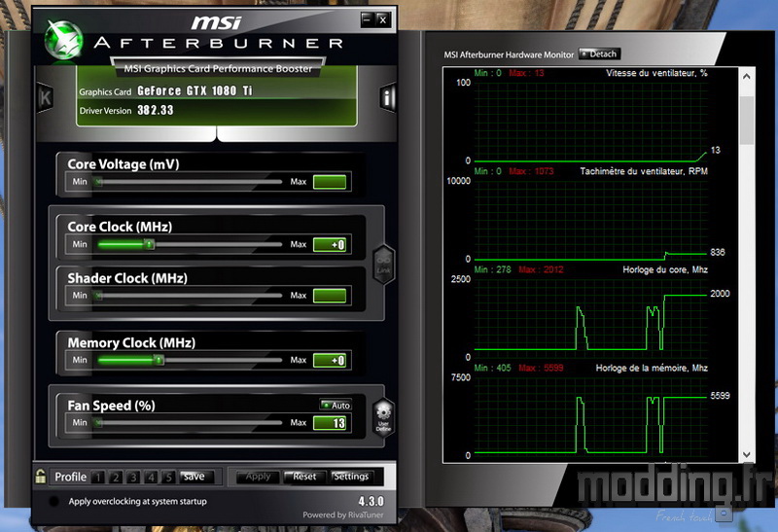Toggle Auto fan speed mode
Viewport: 778px width, 532px height.
coord(336,405)
